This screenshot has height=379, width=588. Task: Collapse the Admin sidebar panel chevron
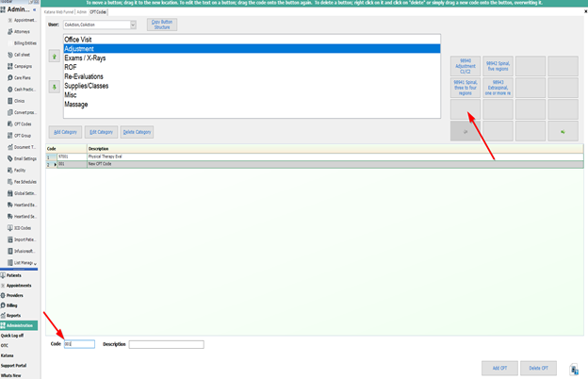[35, 9]
